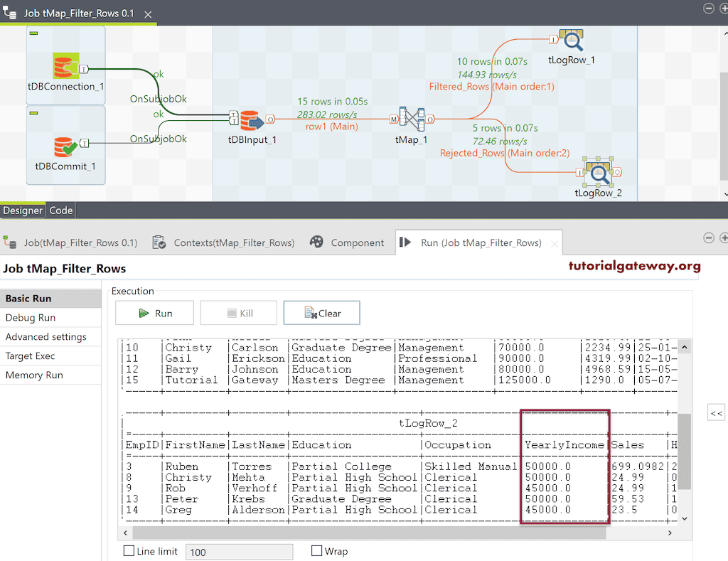Viewport: 728px width, 561px height.
Task: Enable the Line limit checkbox
Action: click(129, 551)
